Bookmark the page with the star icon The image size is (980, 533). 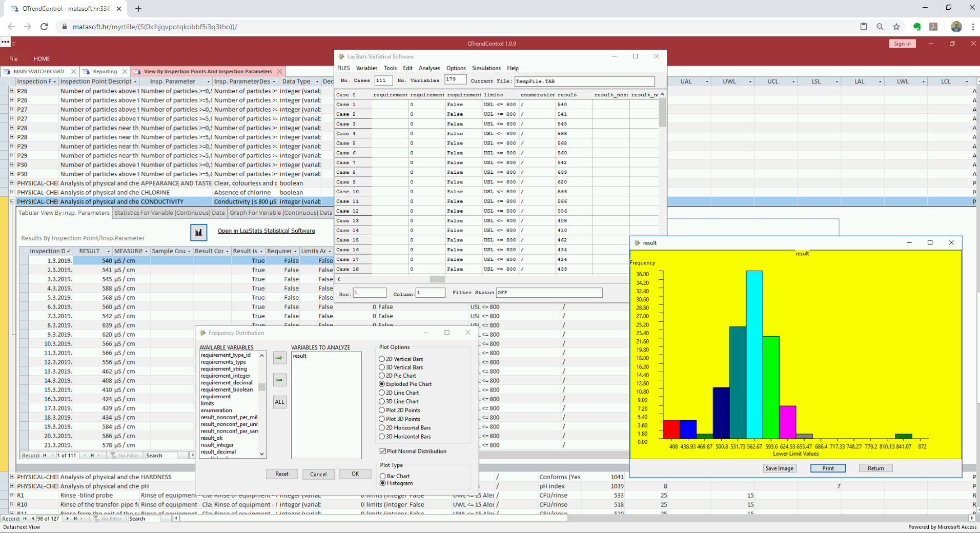click(x=896, y=26)
